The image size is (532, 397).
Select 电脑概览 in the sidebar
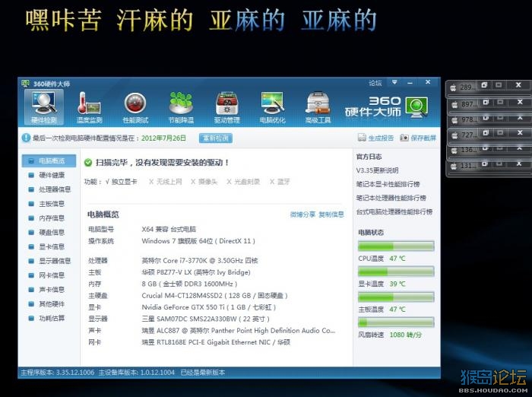pos(49,160)
